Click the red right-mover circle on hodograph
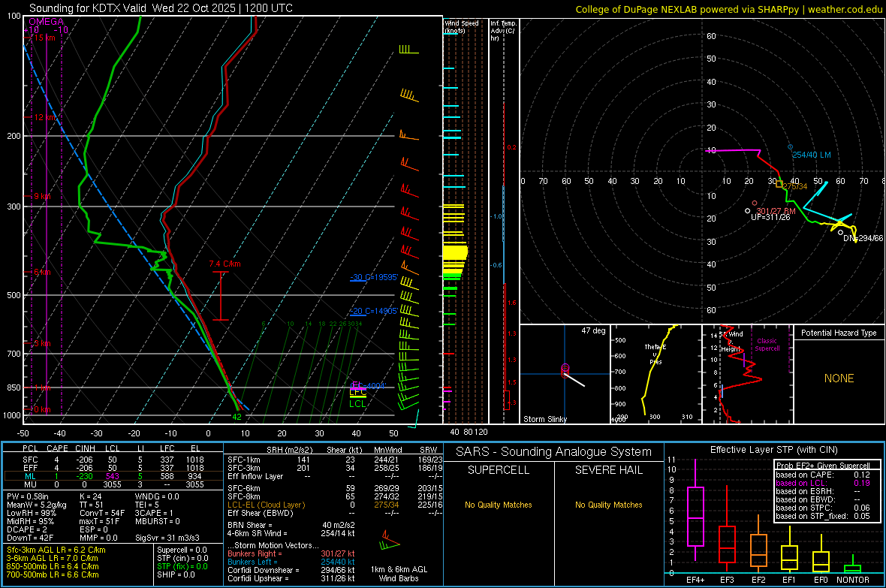Image resolution: width=886 pixels, height=588 pixels. (755, 203)
